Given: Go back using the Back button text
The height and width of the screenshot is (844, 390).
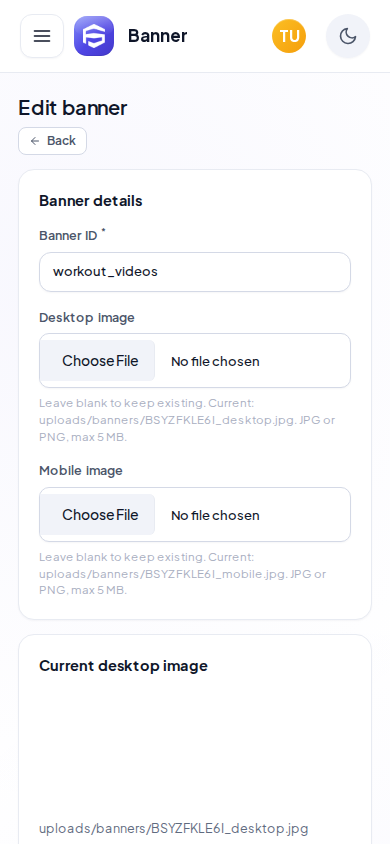Looking at the screenshot, I should [x=61, y=141].
